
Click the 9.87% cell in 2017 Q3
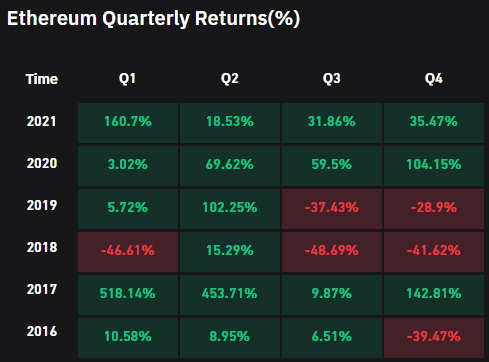coord(332,295)
